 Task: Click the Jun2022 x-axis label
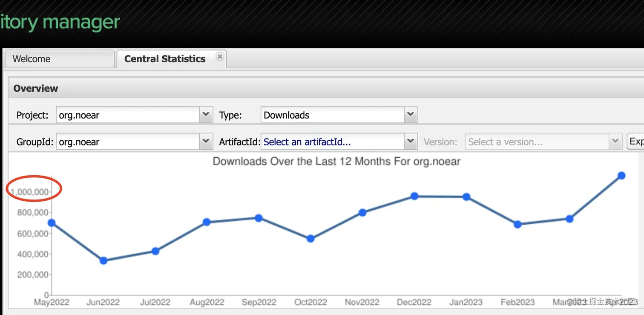pyautogui.click(x=103, y=302)
